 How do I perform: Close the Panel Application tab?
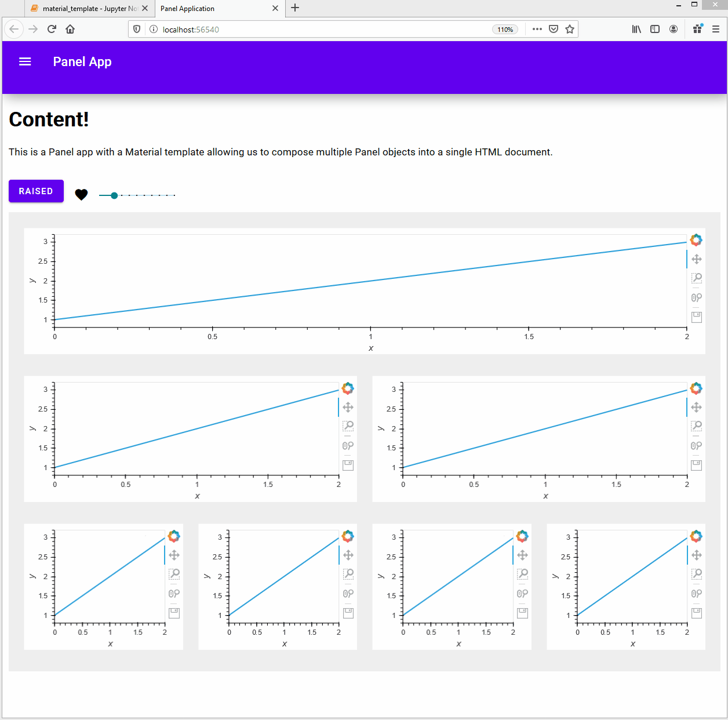275,8
